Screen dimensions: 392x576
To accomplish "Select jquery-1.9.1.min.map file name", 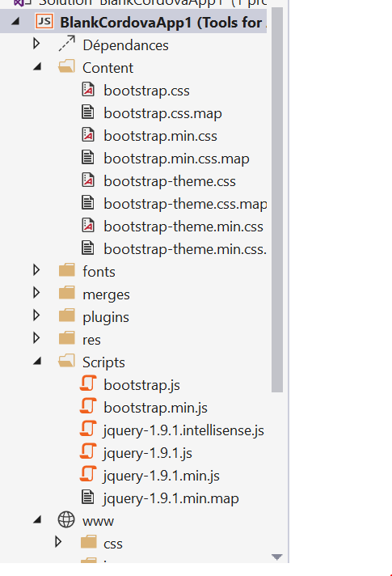I will [171, 499].
